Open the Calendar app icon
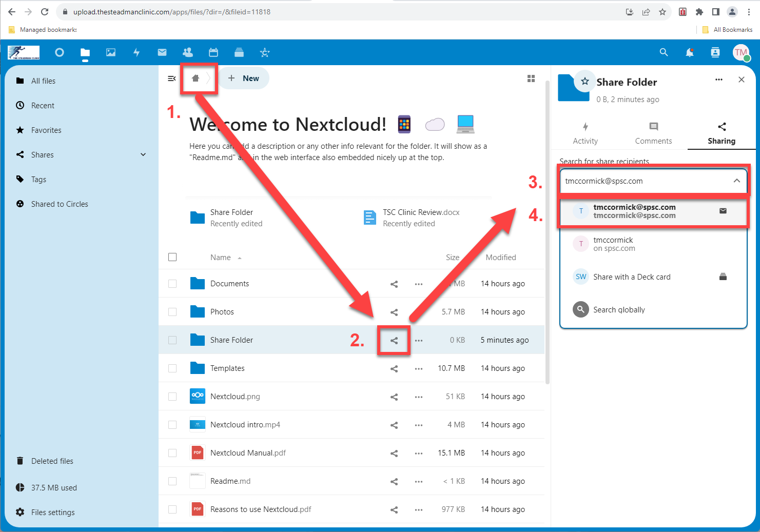This screenshot has width=760, height=532. 213,52
